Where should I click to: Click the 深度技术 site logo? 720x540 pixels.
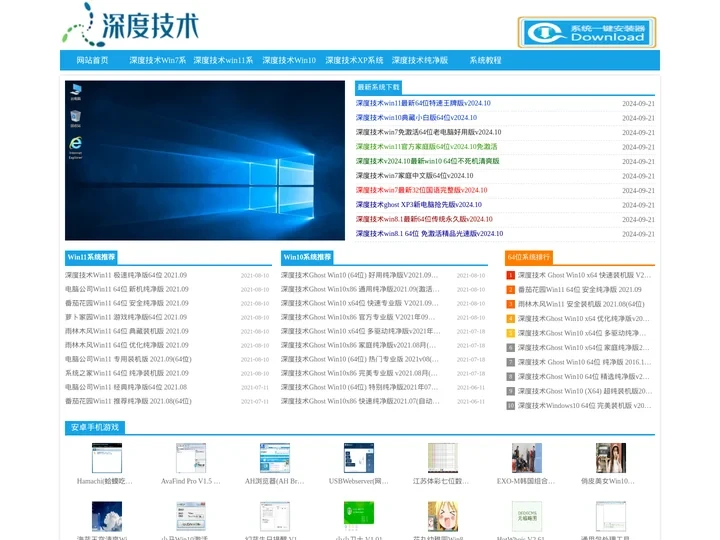tap(131, 24)
